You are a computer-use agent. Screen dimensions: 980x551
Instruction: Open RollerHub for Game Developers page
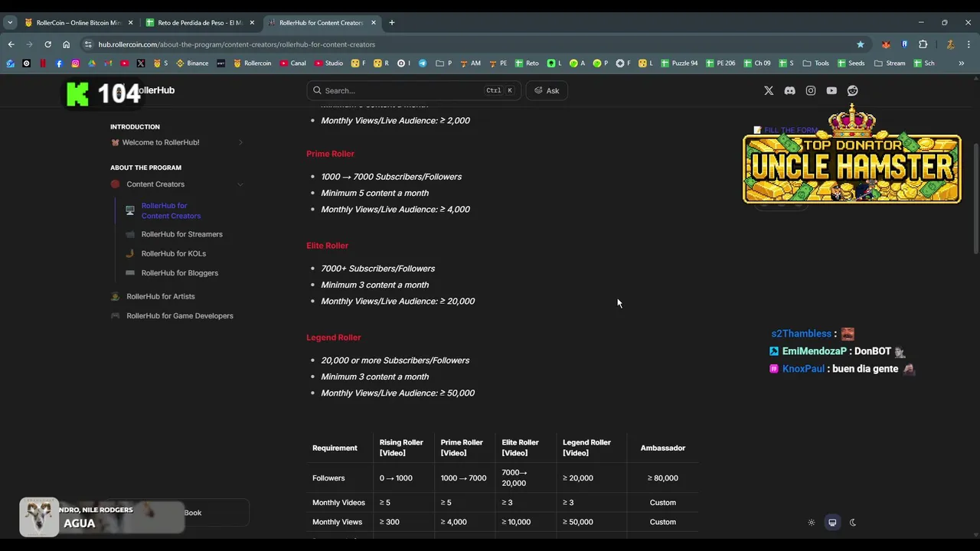180,316
